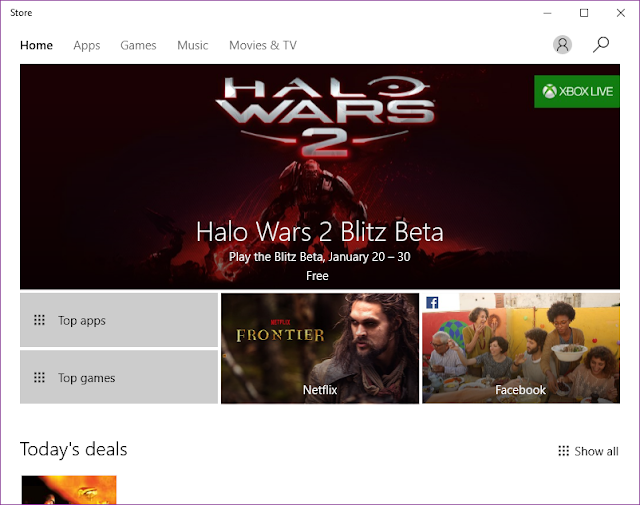Click the grid icon next to Show all
The height and width of the screenshot is (505, 640).
(x=563, y=451)
